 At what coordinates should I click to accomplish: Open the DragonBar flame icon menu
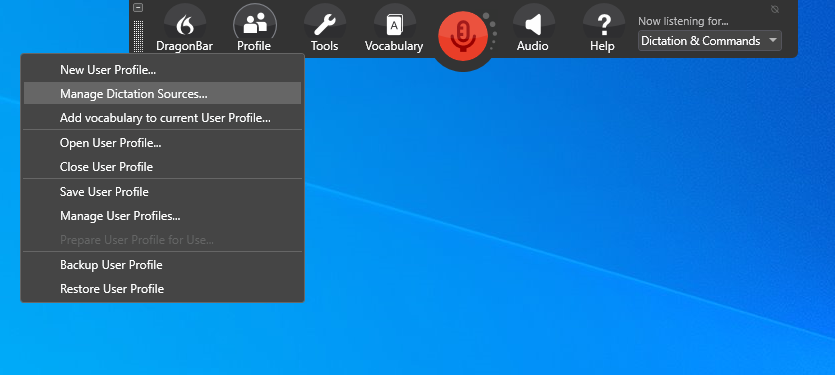click(x=185, y=25)
